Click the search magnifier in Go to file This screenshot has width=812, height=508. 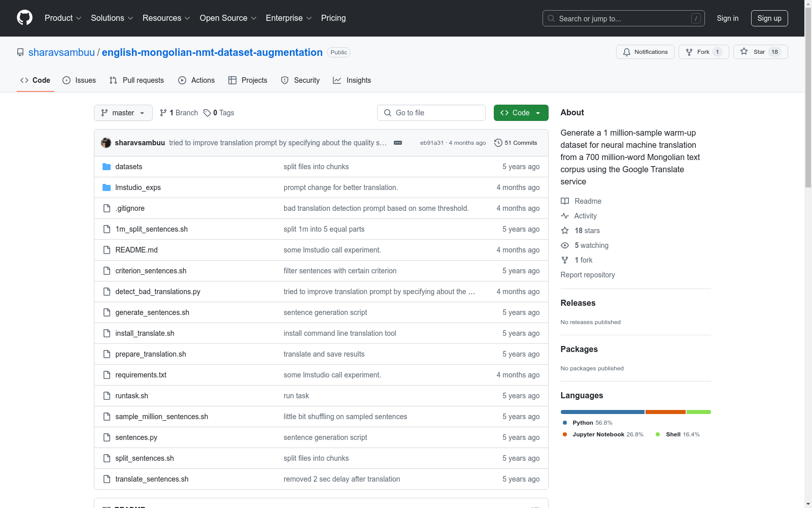pyautogui.click(x=388, y=113)
